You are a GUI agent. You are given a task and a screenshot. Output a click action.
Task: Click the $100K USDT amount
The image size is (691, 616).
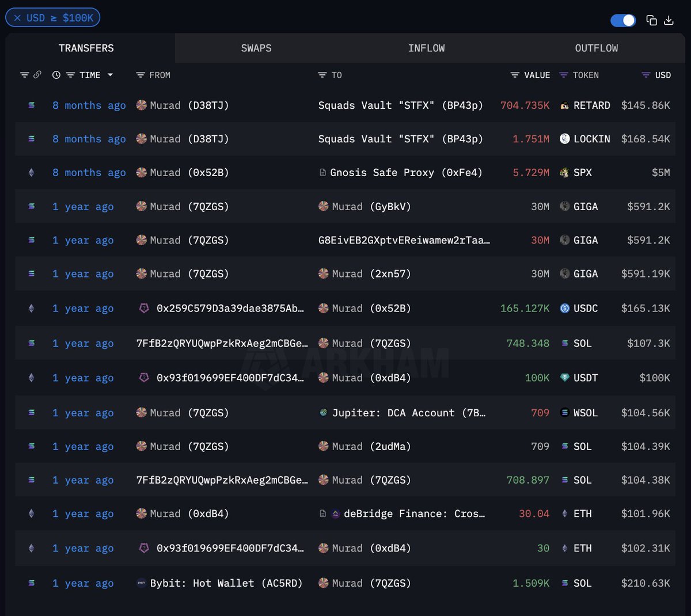click(655, 378)
